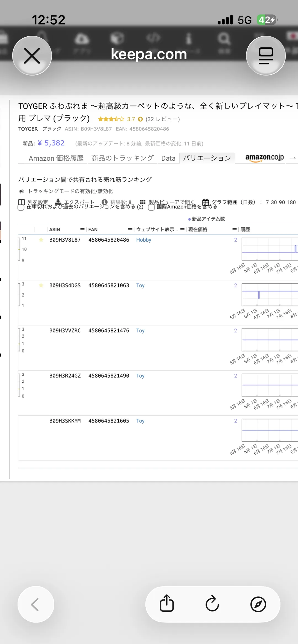Open the Hobby category link
The image size is (298, 644).
click(x=143, y=240)
